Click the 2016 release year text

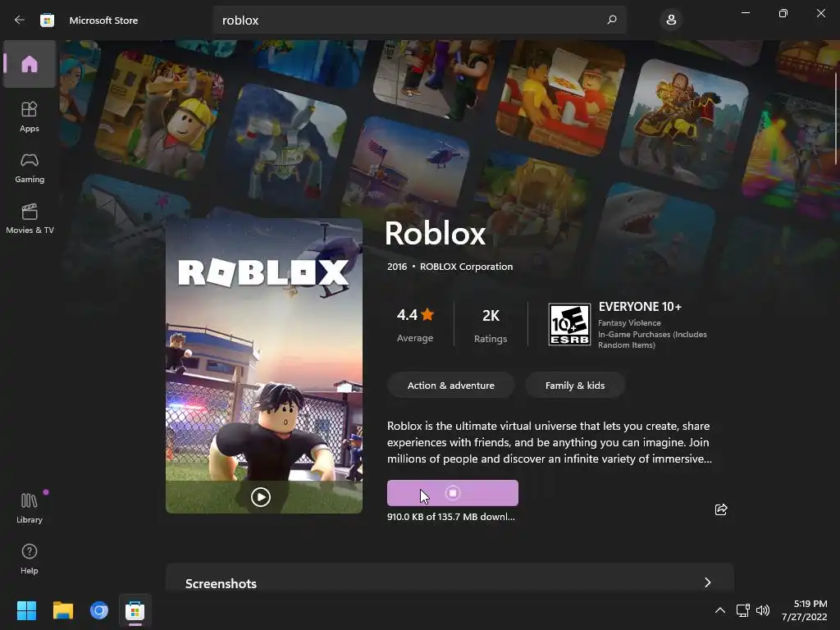coord(397,267)
